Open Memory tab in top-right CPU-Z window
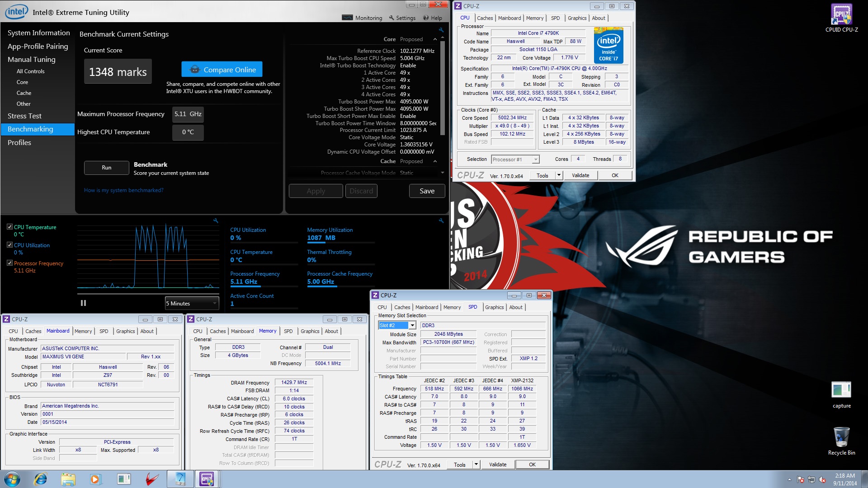The width and height of the screenshot is (868, 488). (x=535, y=18)
